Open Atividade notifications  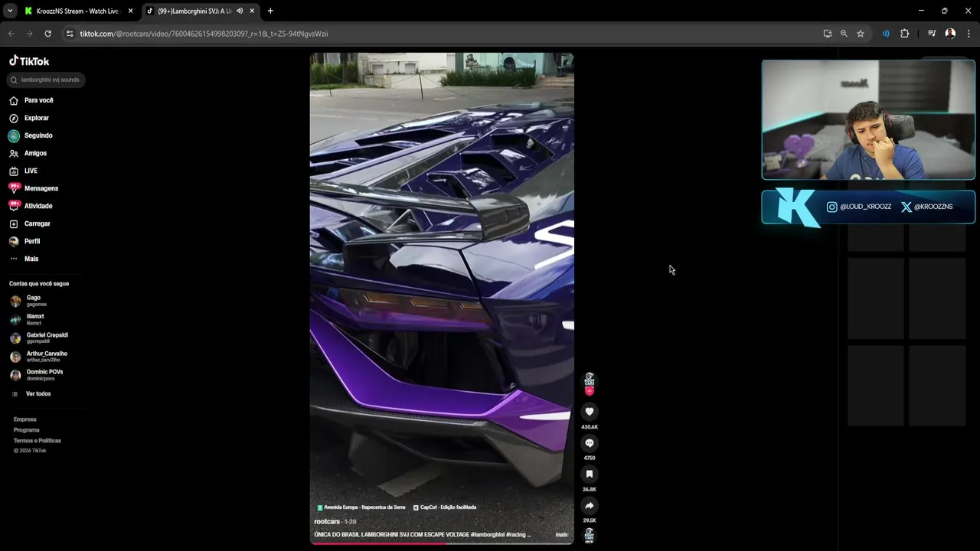(x=31, y=206)
